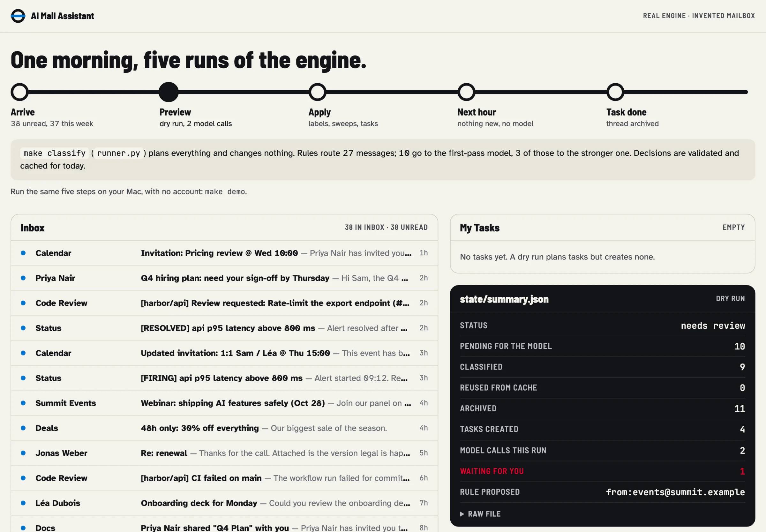Screen dimensions: 766x532
Task: Click the PENDING FOR THE MODEL row
Action: pyautogui.click(x=602, y=346)
